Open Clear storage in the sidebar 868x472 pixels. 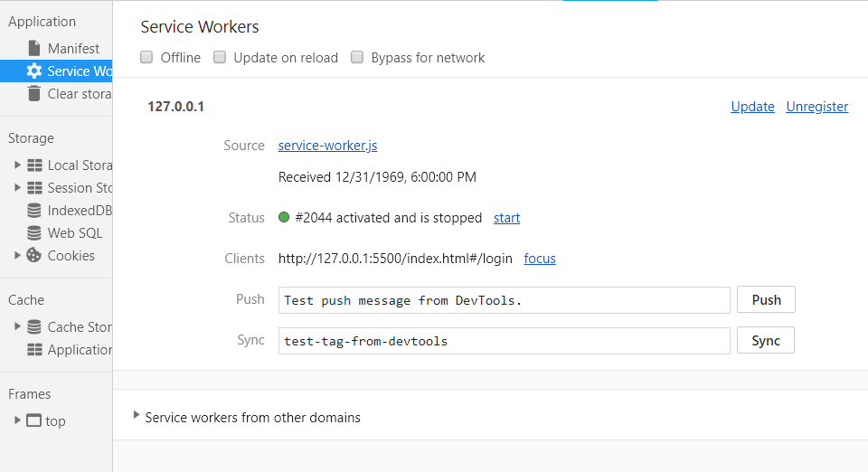pyautogui.click(x=80, y=93)
